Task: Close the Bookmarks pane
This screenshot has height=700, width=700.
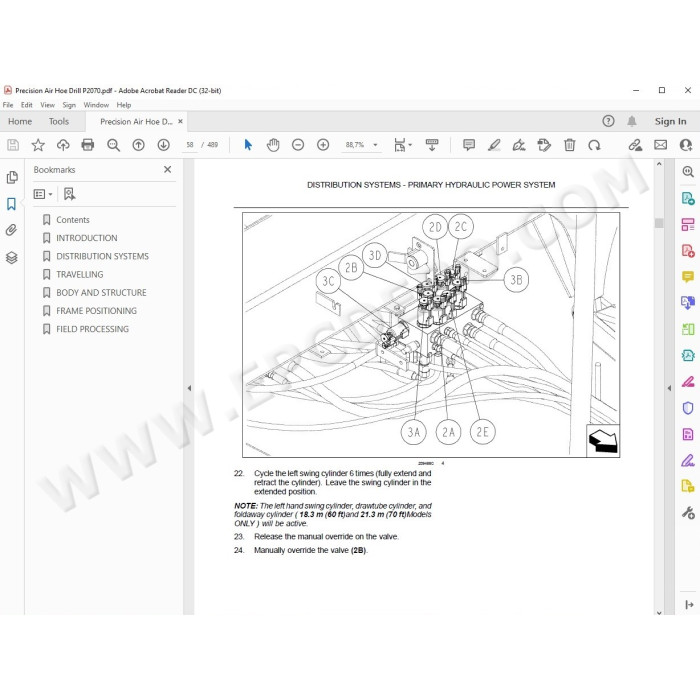Action: click(x=167, y=169)
